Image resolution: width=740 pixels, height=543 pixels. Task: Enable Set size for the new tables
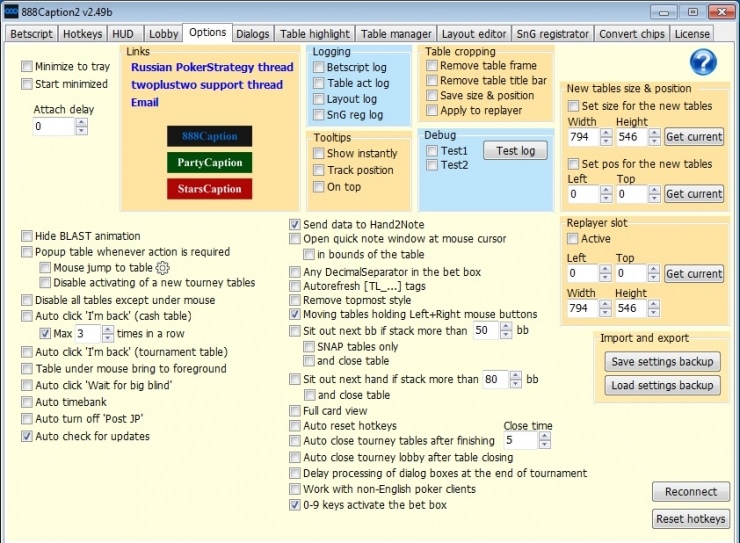(573, 106)
